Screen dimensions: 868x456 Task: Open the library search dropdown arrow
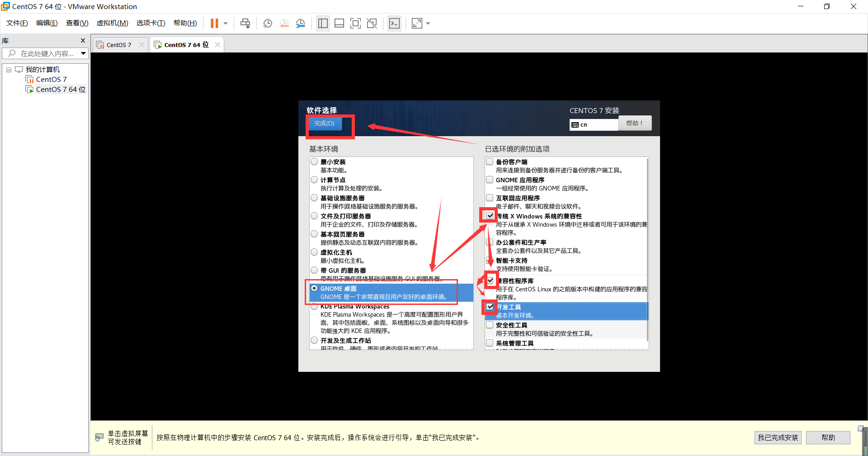point(84,53)
